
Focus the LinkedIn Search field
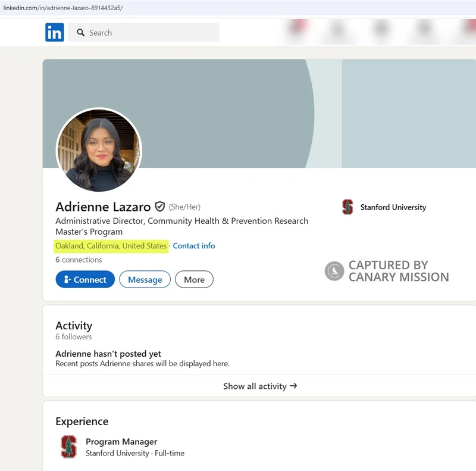point(143,32)
